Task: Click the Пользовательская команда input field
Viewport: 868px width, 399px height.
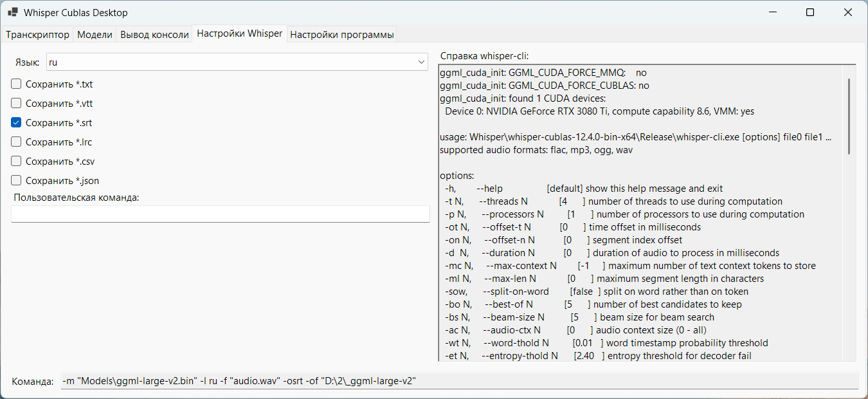Action: click(220, 214)
